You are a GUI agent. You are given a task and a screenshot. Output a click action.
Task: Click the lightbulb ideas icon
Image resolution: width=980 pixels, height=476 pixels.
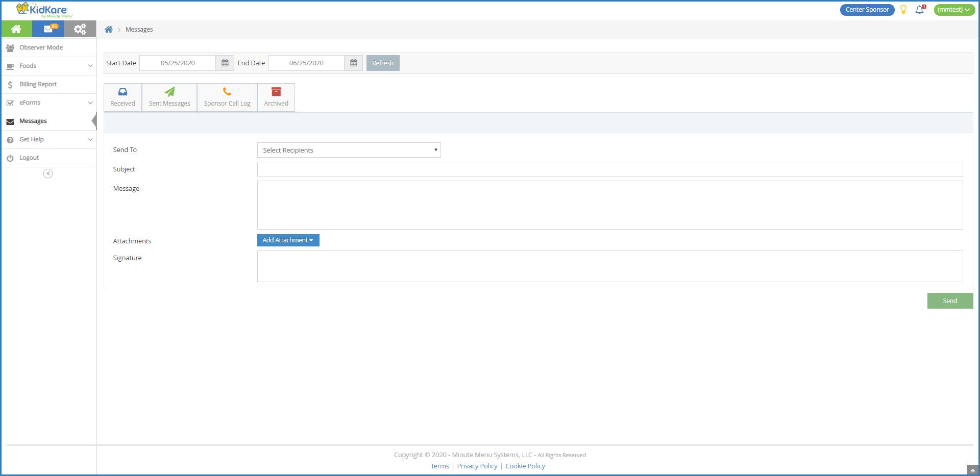click(903, 10)
